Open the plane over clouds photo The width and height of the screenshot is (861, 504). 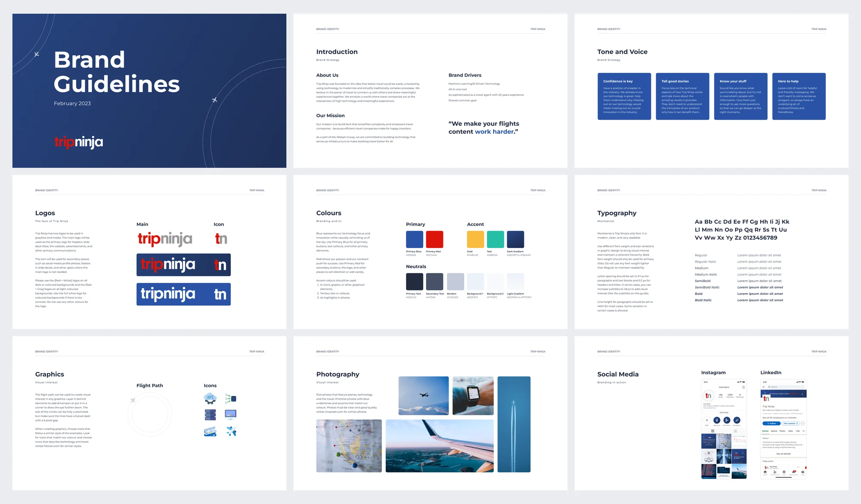(x=424, y=396)
